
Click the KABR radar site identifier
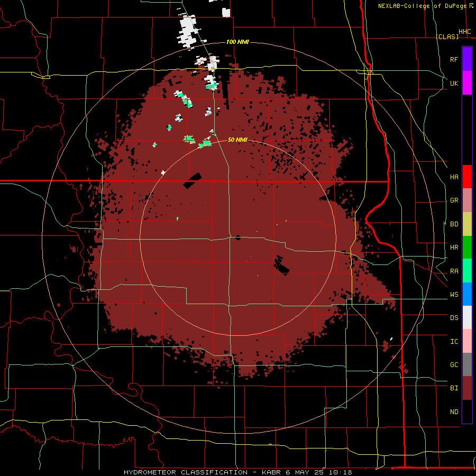[271, 472]
